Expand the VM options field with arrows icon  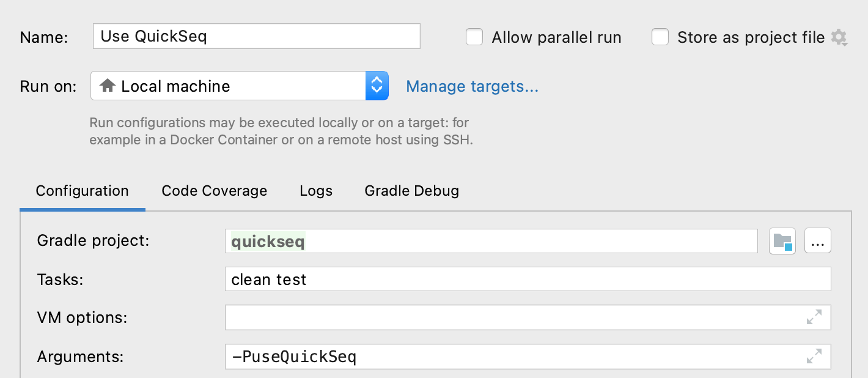coord(814,317)
